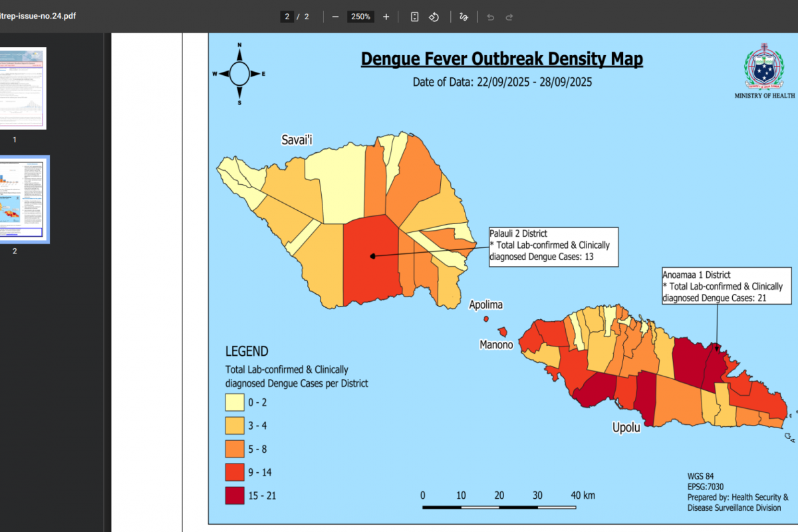The height and width of the screenshot is (532, 798).
Task: Click the 250% zoom level field
Action: pos(361,17)
